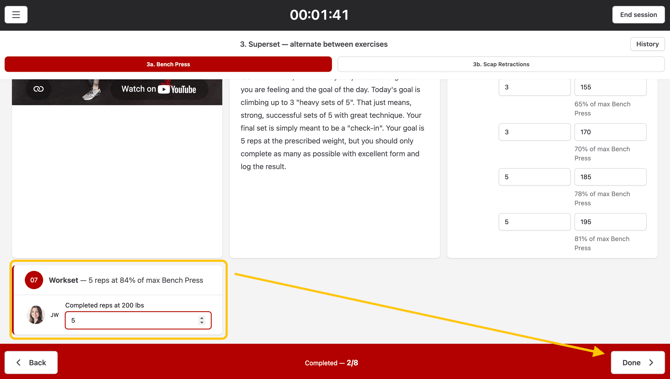Click the completed reps stepper arrows
670x379 pixels.
coord(202,320)
